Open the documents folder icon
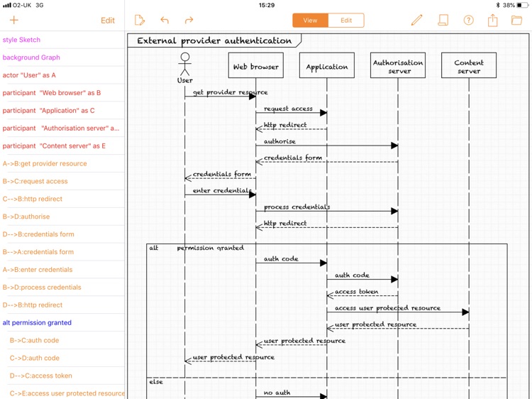This screenshot has height=399, width=532. (516, 20)
